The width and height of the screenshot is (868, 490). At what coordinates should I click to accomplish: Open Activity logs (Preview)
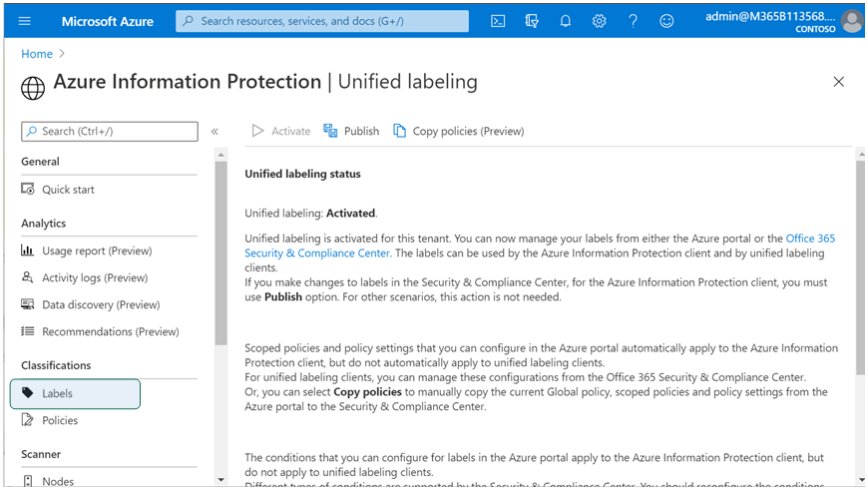tap(95, 277)
